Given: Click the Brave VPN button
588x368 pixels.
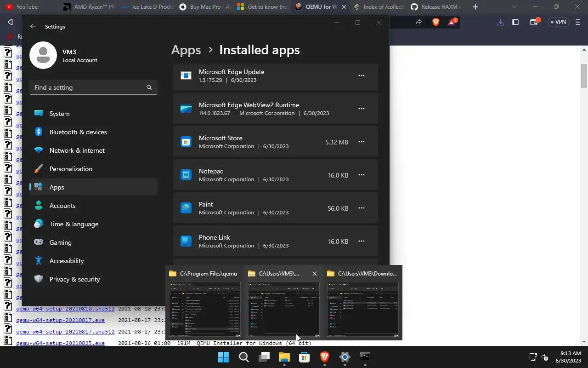Looking at the screenshot, I should [x=558, y=22].
